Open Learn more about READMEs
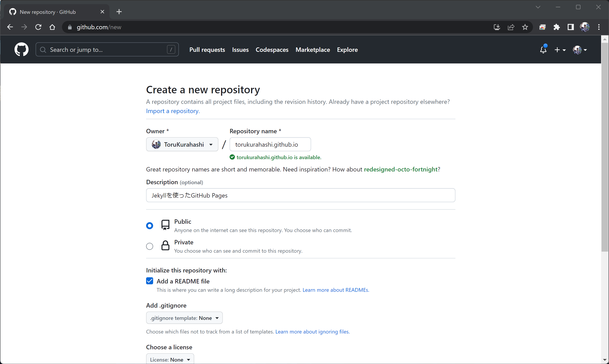Image resolution: width=609 pixels, height=364 pixels. coord(336,290)
